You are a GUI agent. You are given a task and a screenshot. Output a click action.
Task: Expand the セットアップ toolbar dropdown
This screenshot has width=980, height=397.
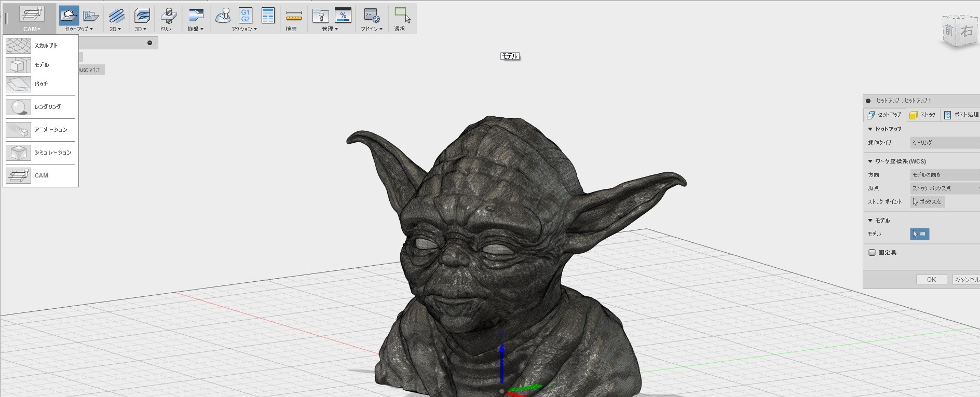tap(79, 29)
